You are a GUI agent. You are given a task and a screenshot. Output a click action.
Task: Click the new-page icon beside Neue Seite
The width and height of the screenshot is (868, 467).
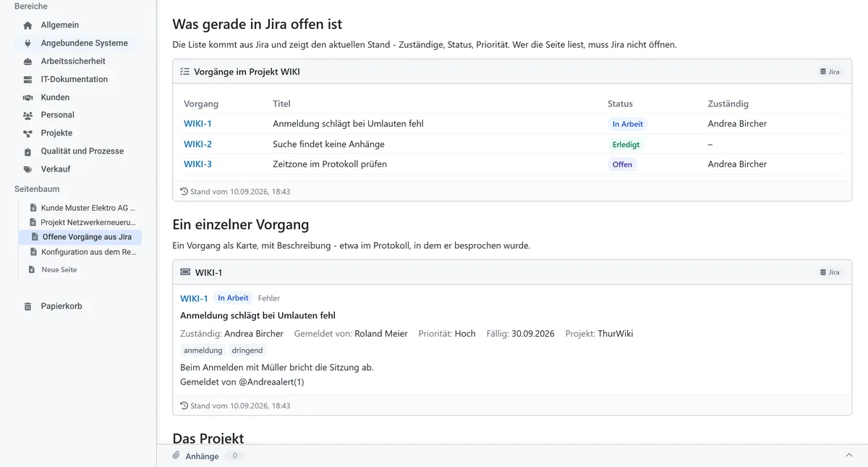pyautogui.click(x=32, y=269)
